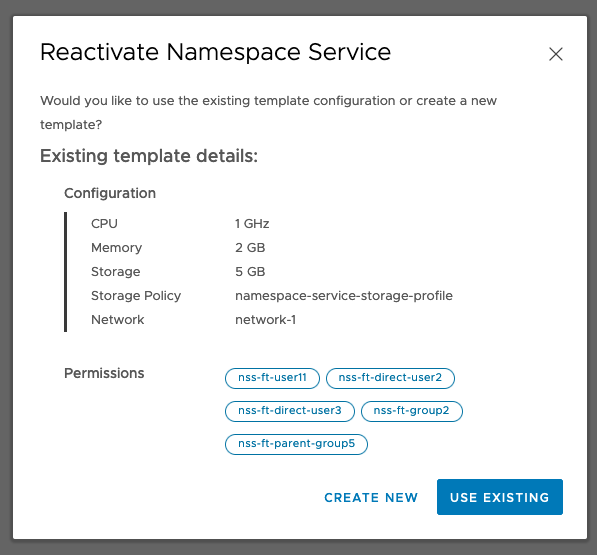The width and height of the screenshot is (597, 555).
Task: Click the Storage value 5 GB
Action: pos(250,272)
